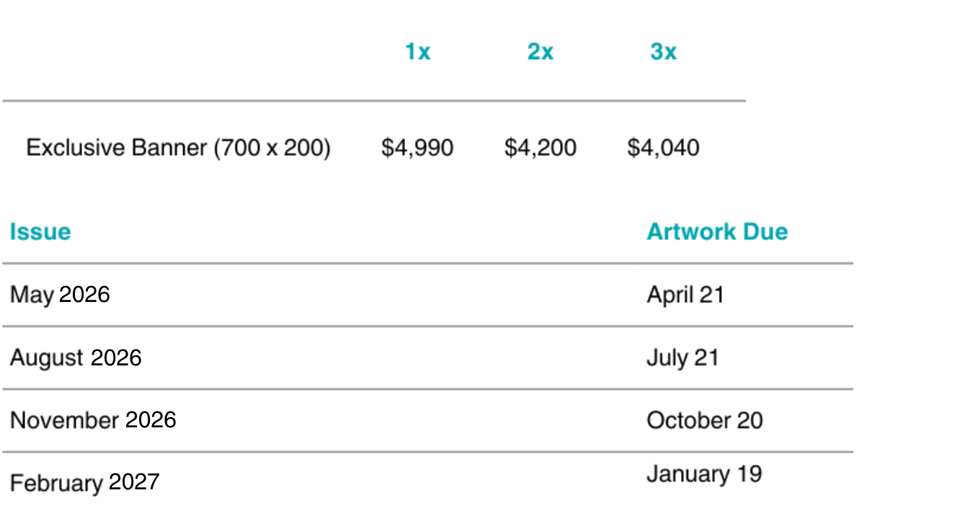Image resolution: width=980 pixels, height=516 pixels.
Task: Click the August 2026 issue entry
Action: pos(76,357)
